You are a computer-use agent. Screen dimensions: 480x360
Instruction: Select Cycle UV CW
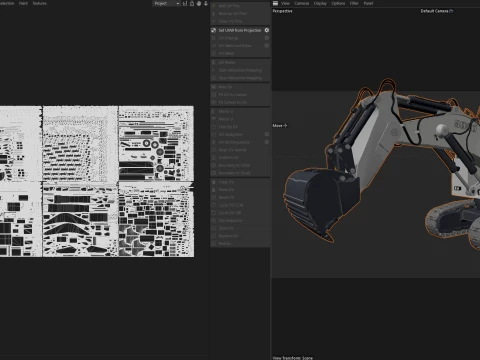240,213
